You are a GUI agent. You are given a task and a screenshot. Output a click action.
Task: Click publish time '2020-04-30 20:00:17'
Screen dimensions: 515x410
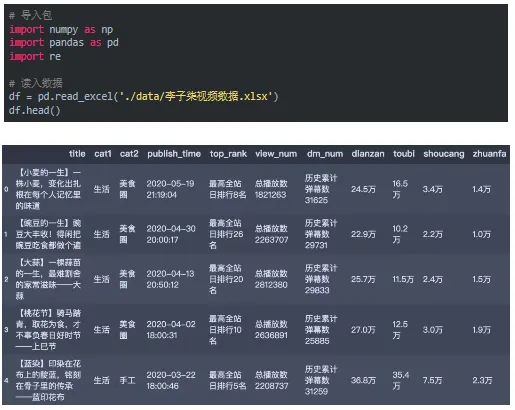click(x=171, y=234)
